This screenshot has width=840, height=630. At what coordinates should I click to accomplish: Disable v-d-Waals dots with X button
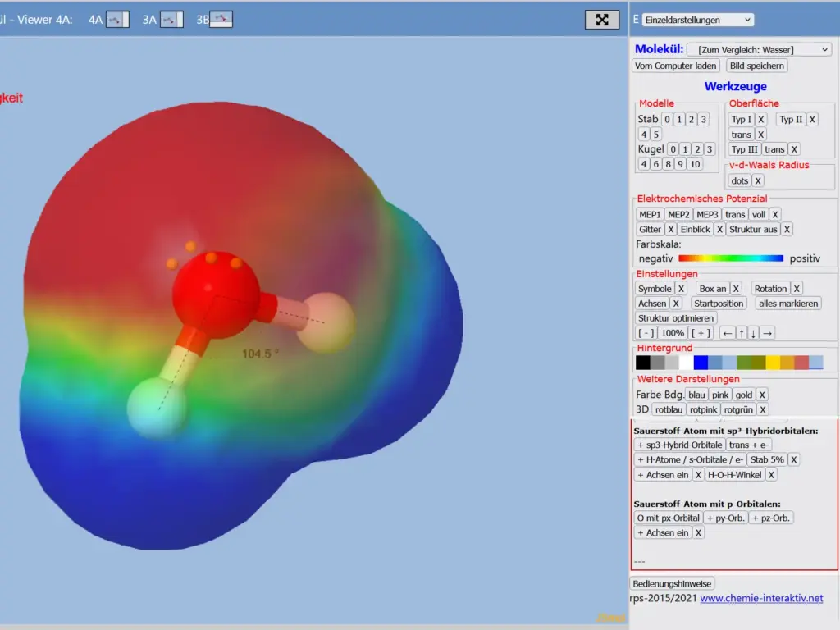[x=758, y=180]
